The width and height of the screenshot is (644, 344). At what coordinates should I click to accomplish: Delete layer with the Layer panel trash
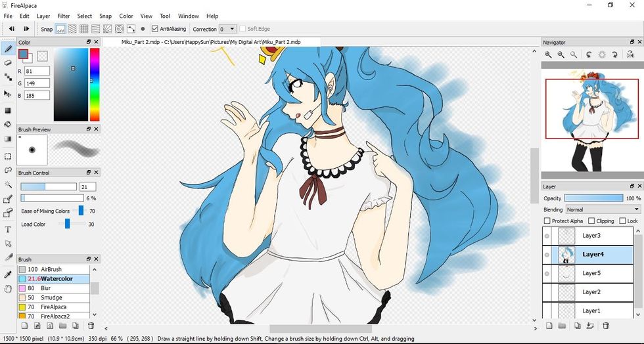click(x=605, y=326)
